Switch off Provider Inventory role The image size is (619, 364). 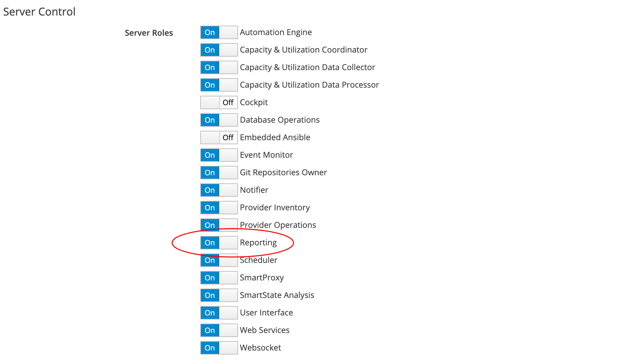coord(219,208)
